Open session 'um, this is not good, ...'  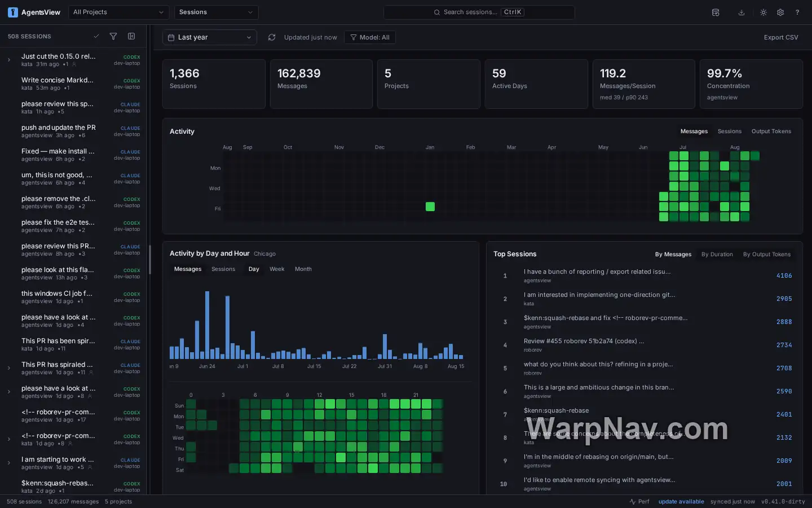point(74,178)
